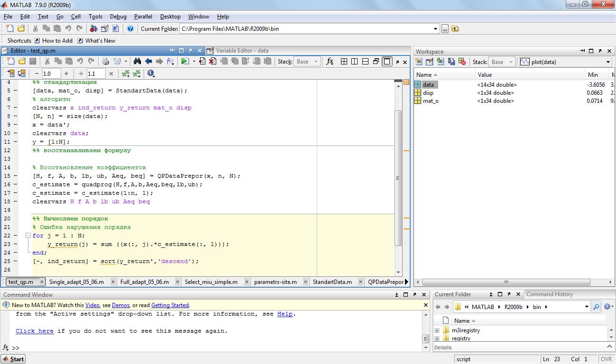Expand the m3iregistry folder tree node

coord(437,330)
